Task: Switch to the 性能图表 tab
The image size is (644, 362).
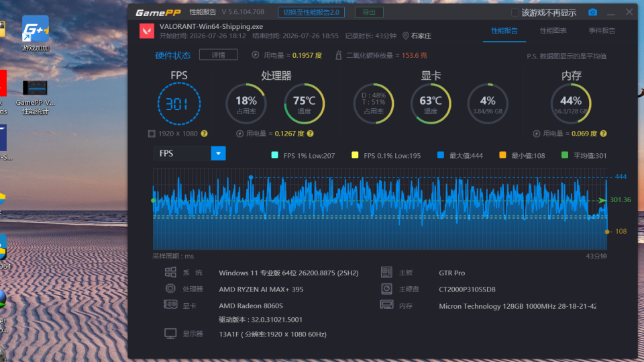Action: [553, 31]
